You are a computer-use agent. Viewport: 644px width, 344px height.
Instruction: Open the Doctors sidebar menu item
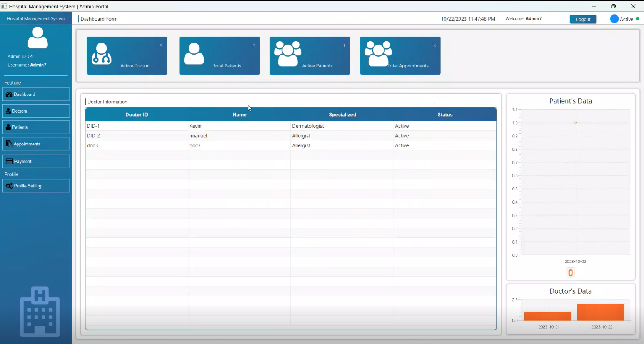(36, 111)
